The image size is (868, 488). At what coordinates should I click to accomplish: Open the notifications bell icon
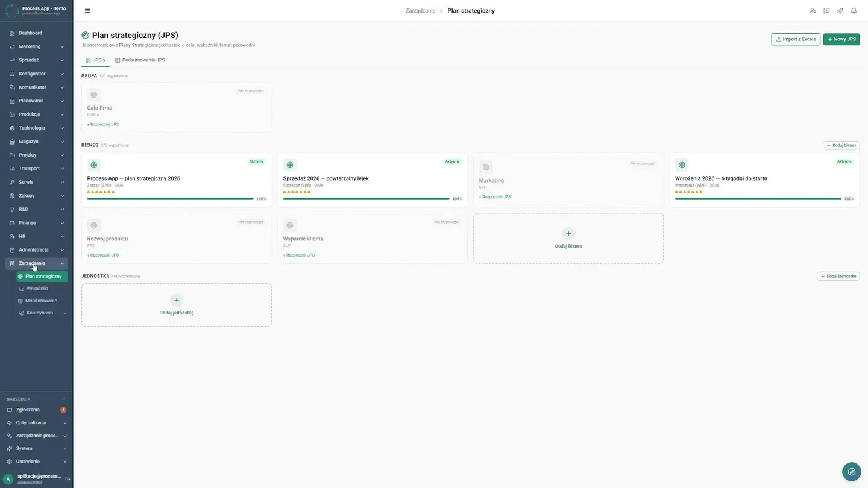tap(854, 11)
